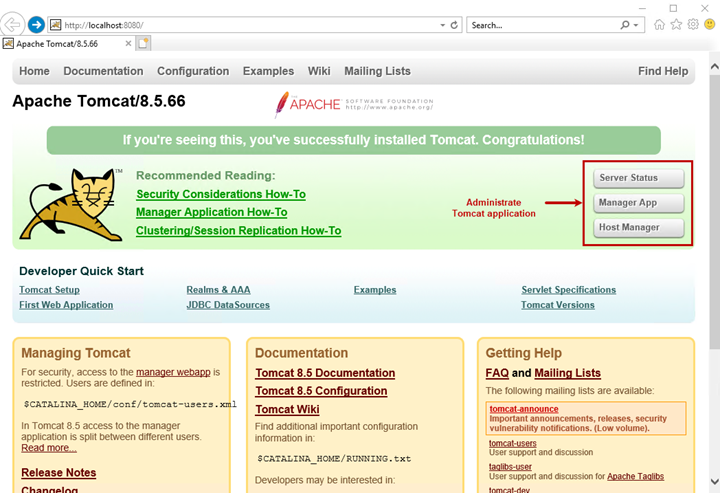Click the Read more... link
This screenshot has width=720, height=493.
click(49, 448)
